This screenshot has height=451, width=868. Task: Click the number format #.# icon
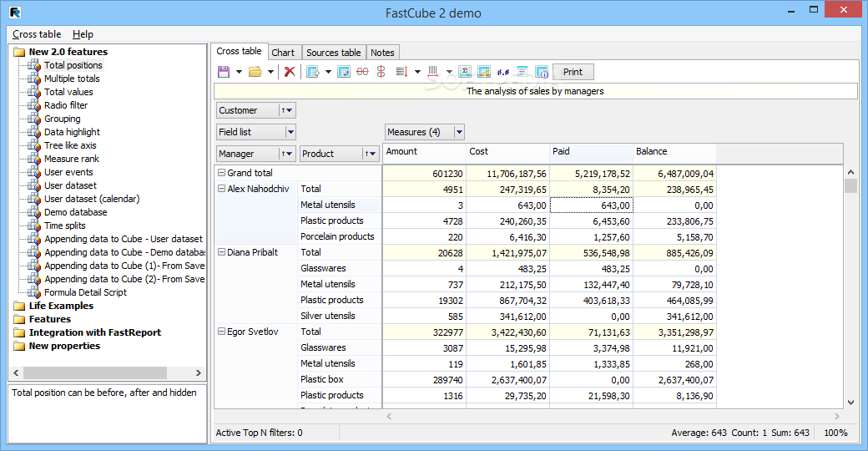tap(503, 72)
